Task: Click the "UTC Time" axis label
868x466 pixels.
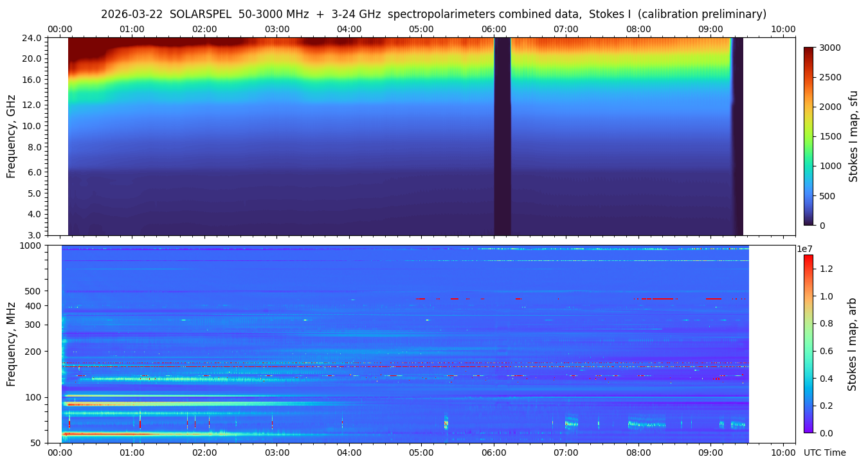Action: 824,453
